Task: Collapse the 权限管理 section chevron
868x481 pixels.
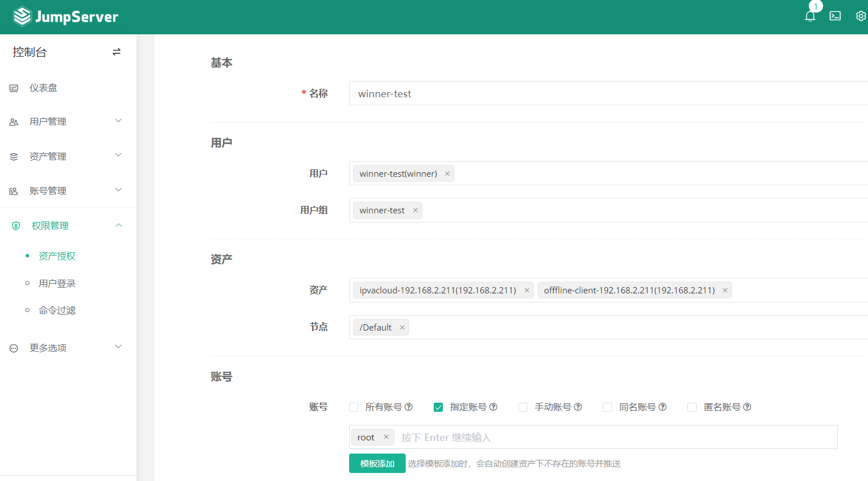Action: point(118,225)
